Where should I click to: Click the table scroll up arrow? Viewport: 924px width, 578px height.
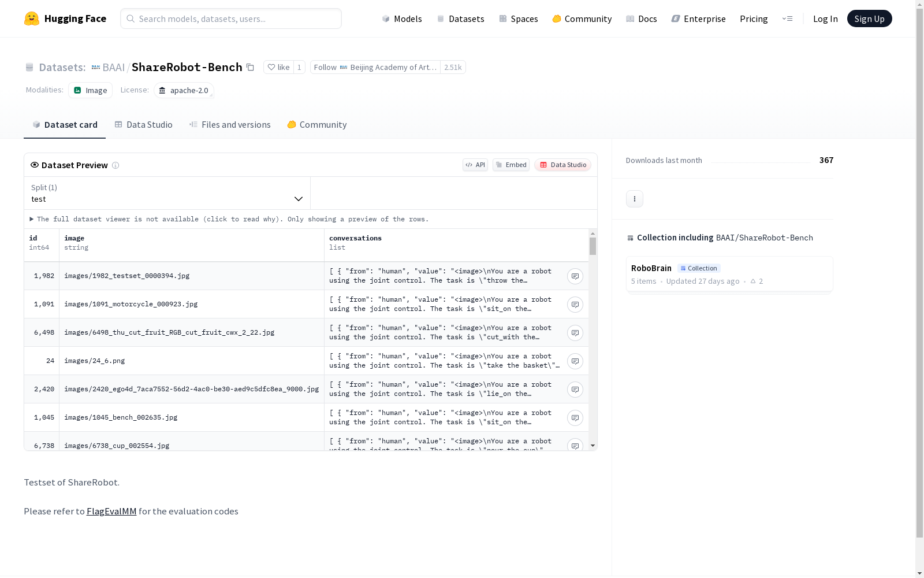[x=593, y=234]
